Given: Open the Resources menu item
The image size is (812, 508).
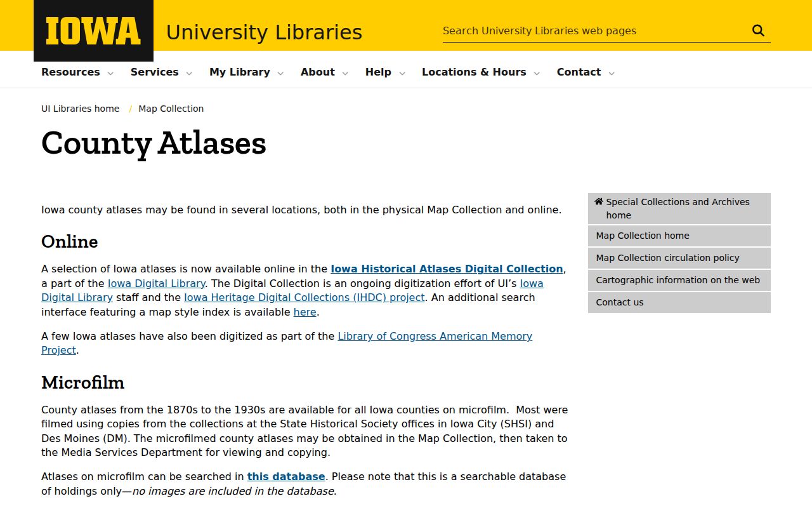Looking at the screenshot, I should [70, 72].
